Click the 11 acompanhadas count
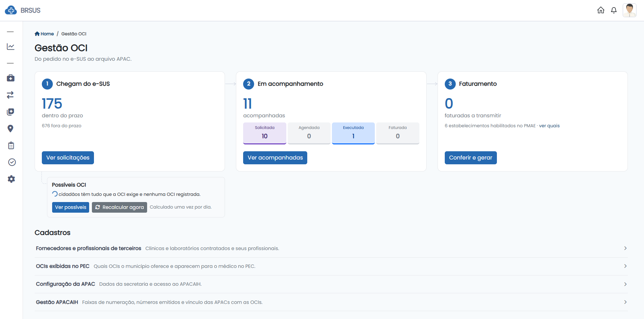Viewport: 644px width, 319px height. 248,104
